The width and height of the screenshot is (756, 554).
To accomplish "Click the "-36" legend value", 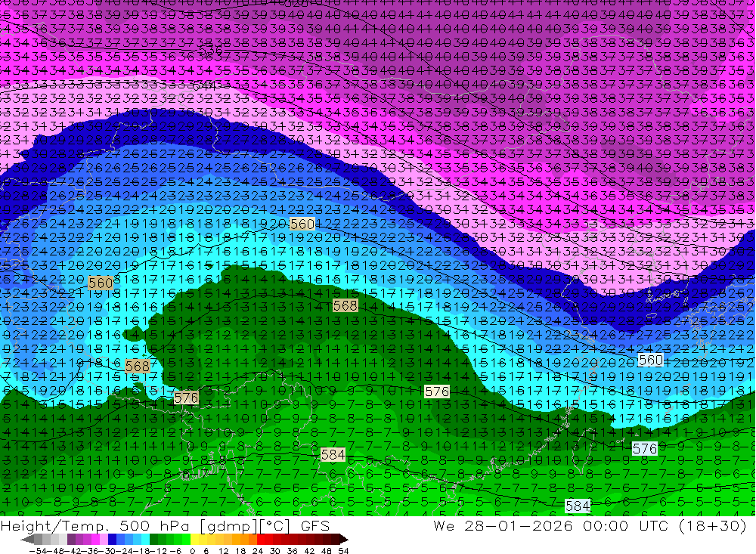I will pyautogui.click(x=90, y=551).
